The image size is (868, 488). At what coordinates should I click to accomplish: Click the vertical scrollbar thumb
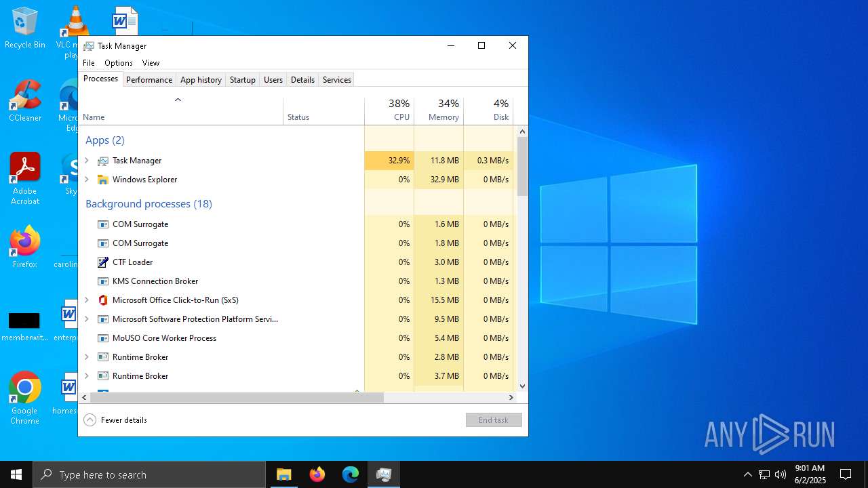(522, 167)
